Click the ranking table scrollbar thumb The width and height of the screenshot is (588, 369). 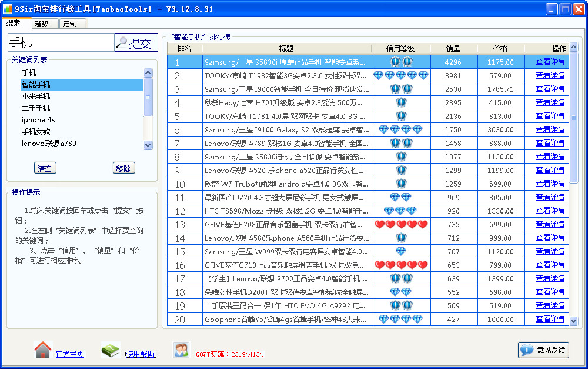click(574, 118)
